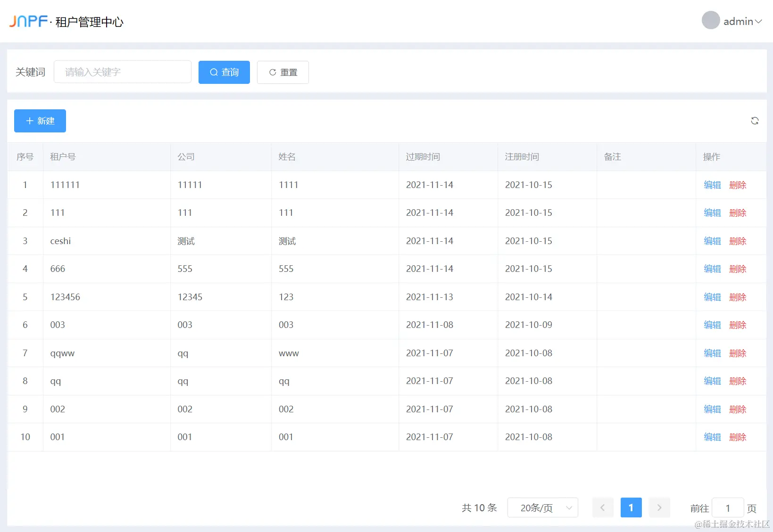The image size is (773, 532).
Task: Edit tenant 003 row
Action: point(712,325)
